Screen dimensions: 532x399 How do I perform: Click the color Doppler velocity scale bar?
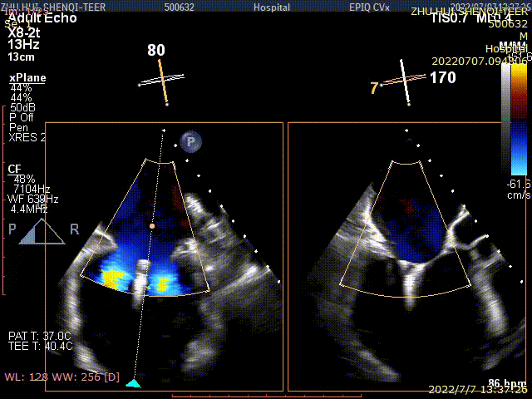(x=506, y=123)
